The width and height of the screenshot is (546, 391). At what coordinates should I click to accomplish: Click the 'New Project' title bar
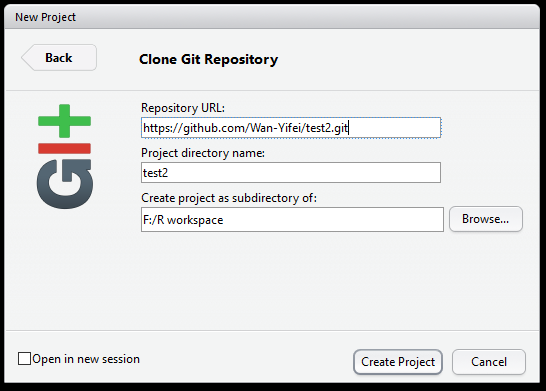pos(272,17)
